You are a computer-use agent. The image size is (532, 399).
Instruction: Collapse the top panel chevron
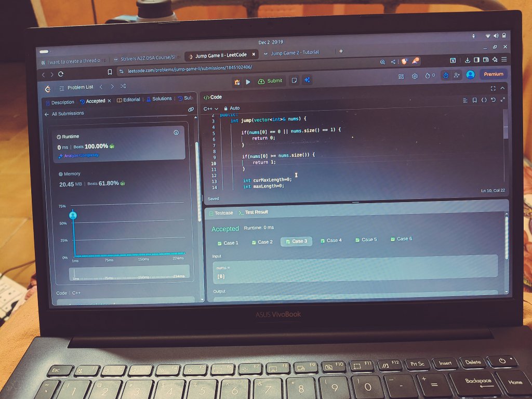(x=502, y=88)
